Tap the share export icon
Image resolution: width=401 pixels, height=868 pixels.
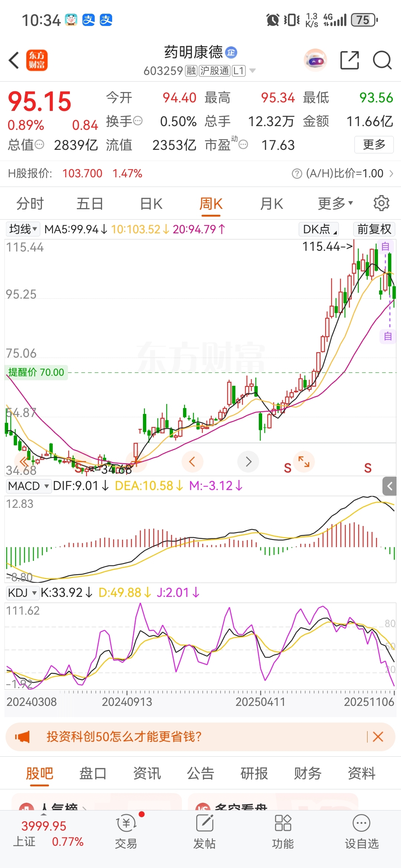(350, 60)
